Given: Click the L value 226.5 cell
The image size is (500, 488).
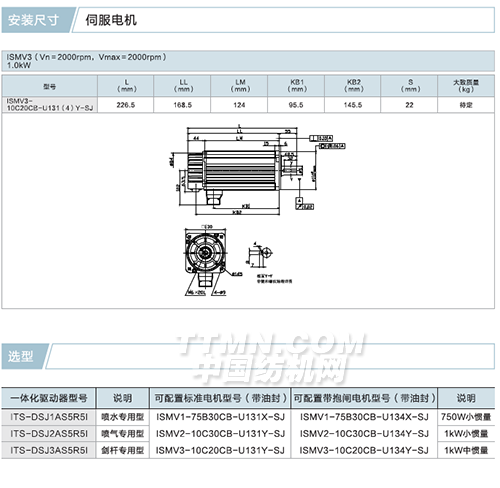Looking at the screenshot, I should 126,105.
